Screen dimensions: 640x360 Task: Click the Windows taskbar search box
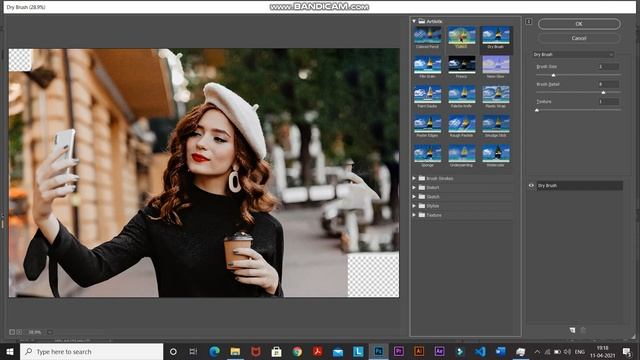[x=91, y=351]
